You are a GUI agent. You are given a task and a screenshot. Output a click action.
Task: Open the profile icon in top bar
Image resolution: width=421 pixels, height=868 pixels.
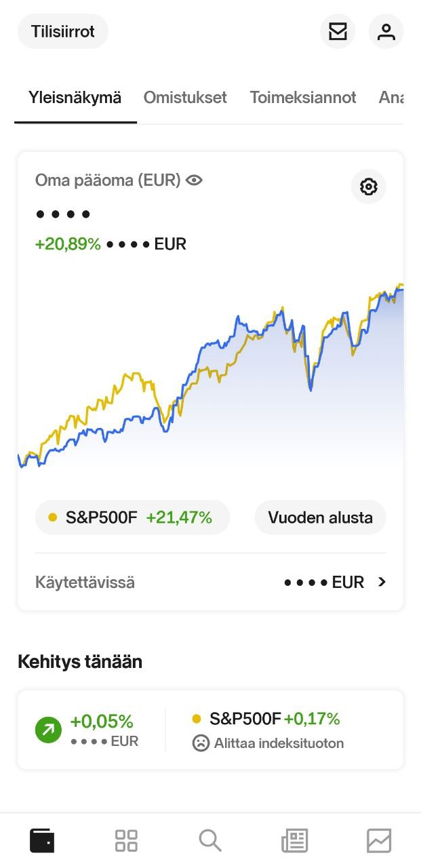coord(386,31)
